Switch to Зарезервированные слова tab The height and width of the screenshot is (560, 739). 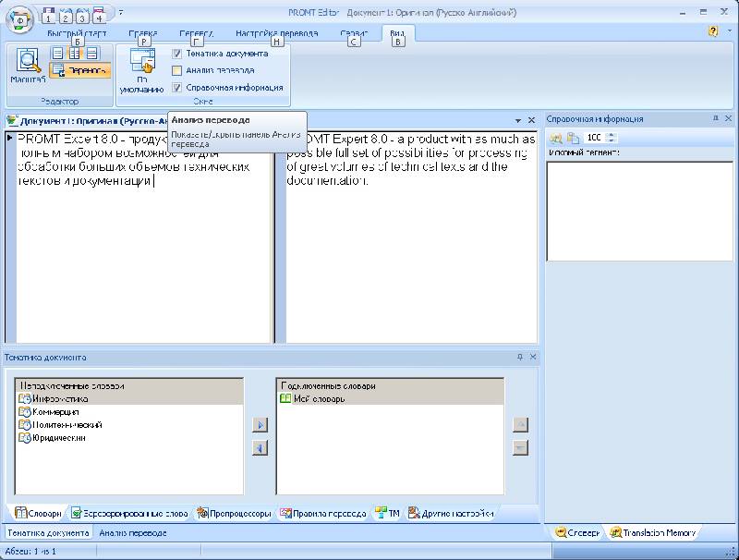tap(129, 514)
